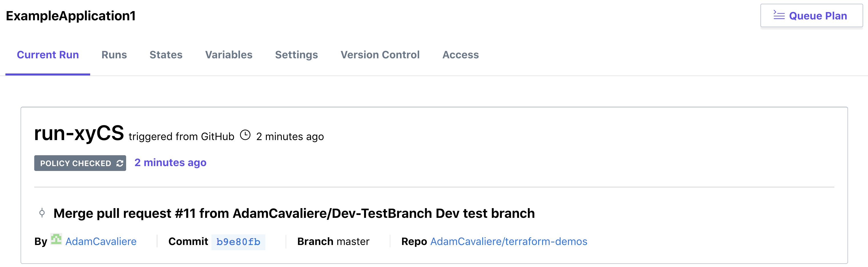The image size is (868, 267).
Task: Click the refresh icon in Policy Checked badge
Action: [x=120, y=163]
